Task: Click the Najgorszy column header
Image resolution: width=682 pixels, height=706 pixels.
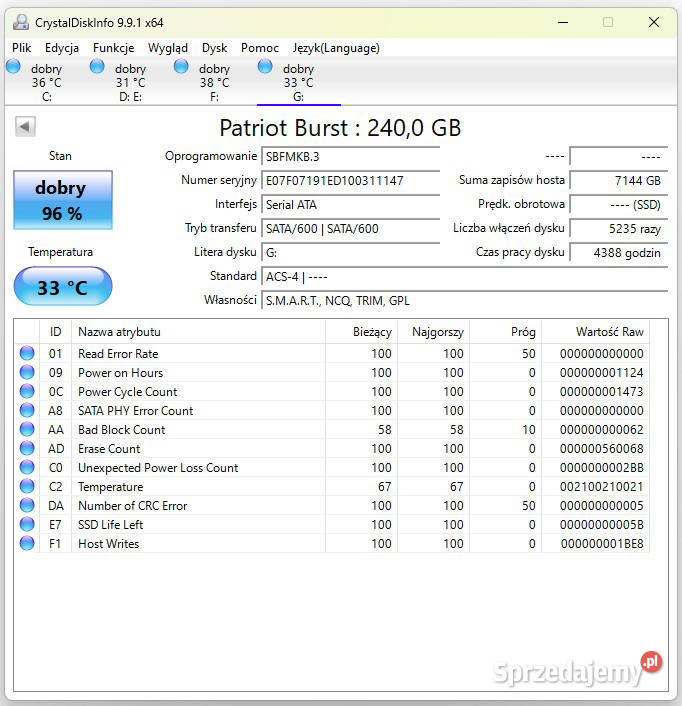Action: [434, 332]
